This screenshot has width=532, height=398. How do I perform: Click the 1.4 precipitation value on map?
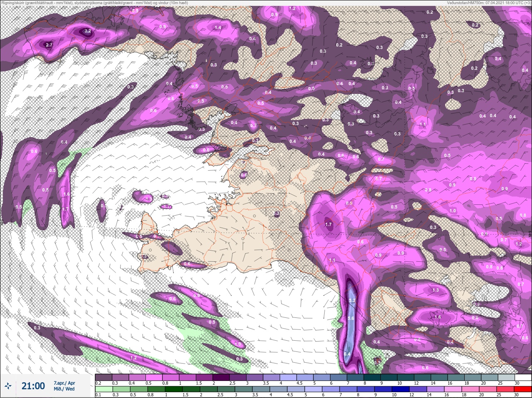click(x=218, y=28)
